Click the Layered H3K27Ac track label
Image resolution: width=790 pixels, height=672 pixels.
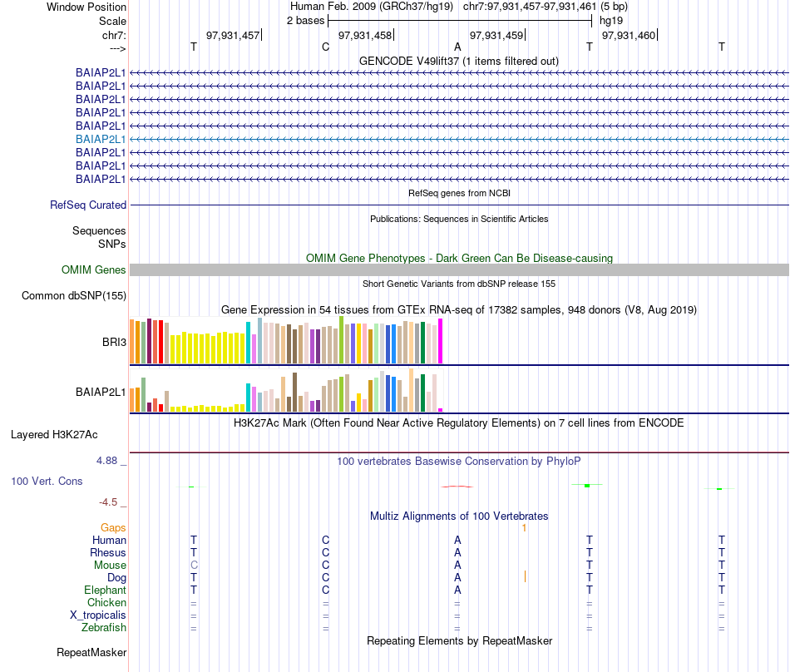click(54, 435)
